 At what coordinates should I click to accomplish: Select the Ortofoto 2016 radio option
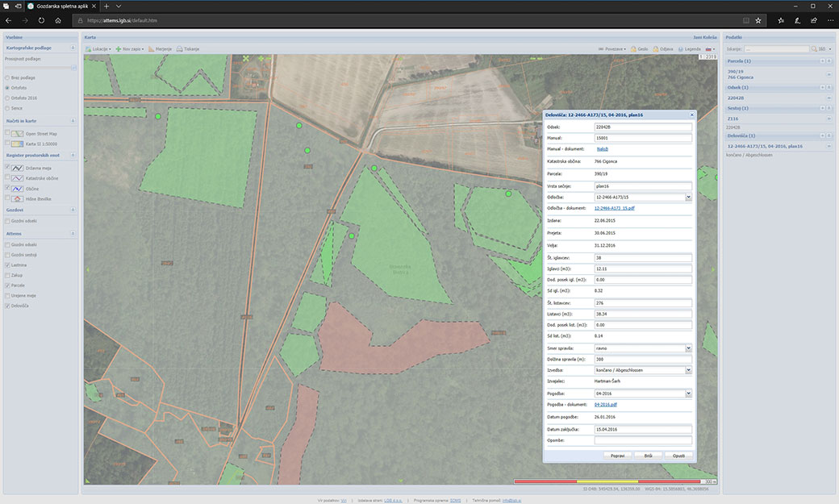coord(8,98)
